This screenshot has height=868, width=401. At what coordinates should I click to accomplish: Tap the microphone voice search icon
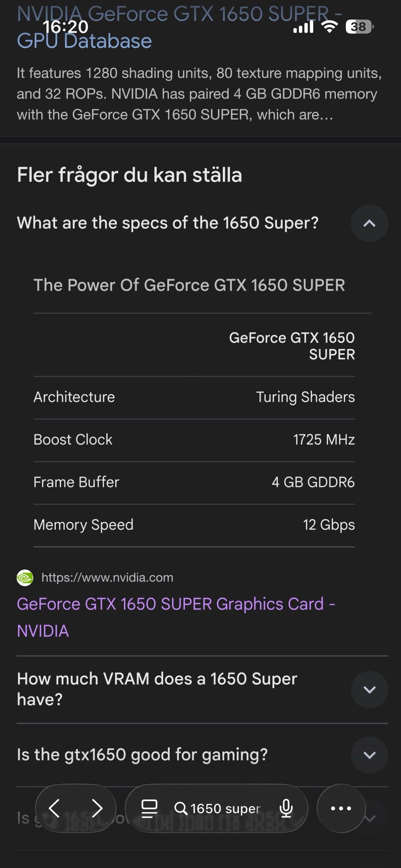[x=286, y=808]
